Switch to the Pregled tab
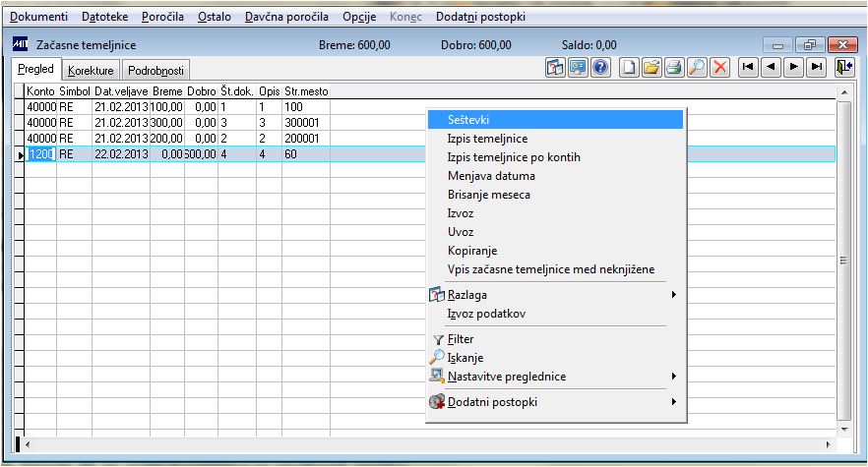This screenshot has height=467, width=868. [x=36, y=69]
